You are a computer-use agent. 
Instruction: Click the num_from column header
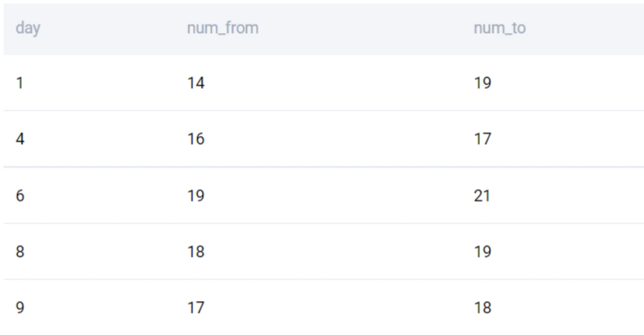click(x=223, y=28)
